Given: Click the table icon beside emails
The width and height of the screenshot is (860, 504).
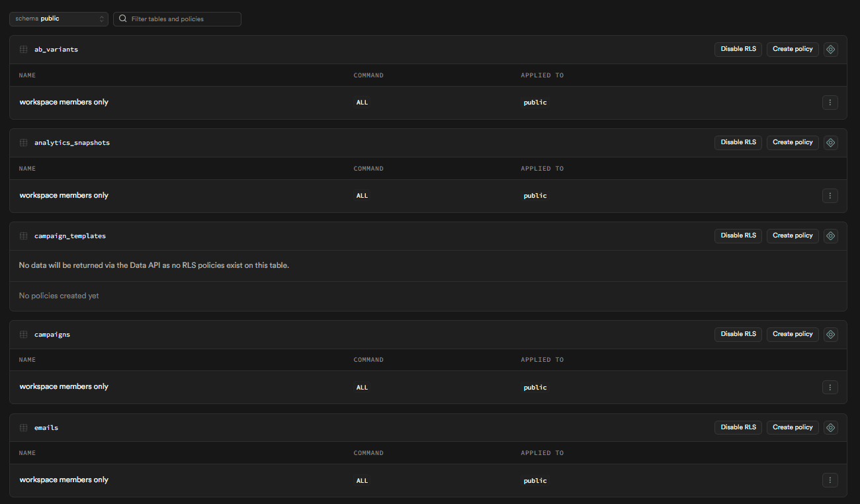Looking at the screenshot, I should [x=24, y=428].
